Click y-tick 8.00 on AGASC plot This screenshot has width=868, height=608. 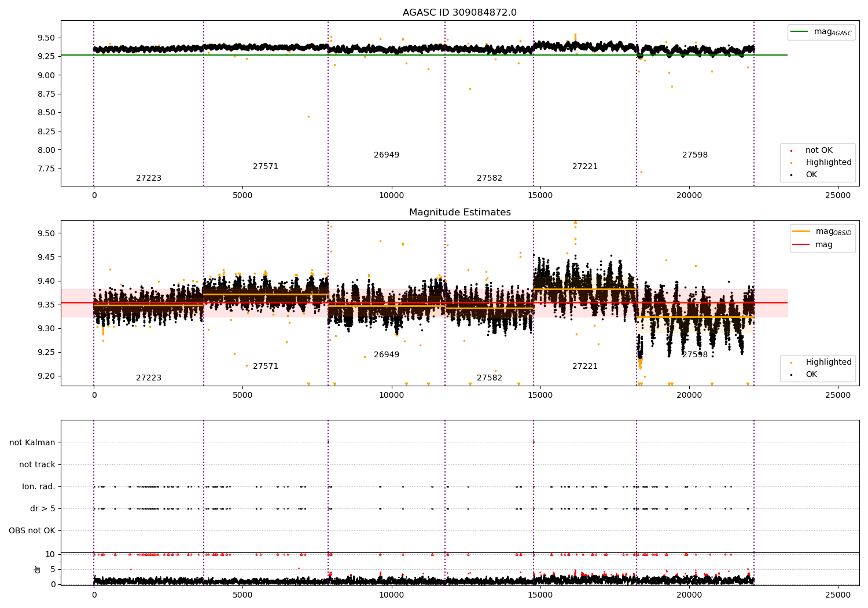[46, 150]
